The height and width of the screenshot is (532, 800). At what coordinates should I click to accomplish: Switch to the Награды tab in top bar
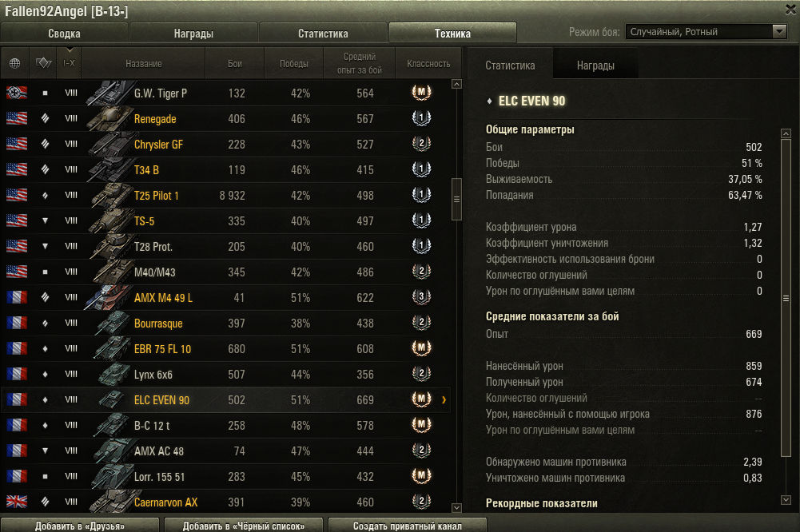pyautogui.click(x=193, y=34)
